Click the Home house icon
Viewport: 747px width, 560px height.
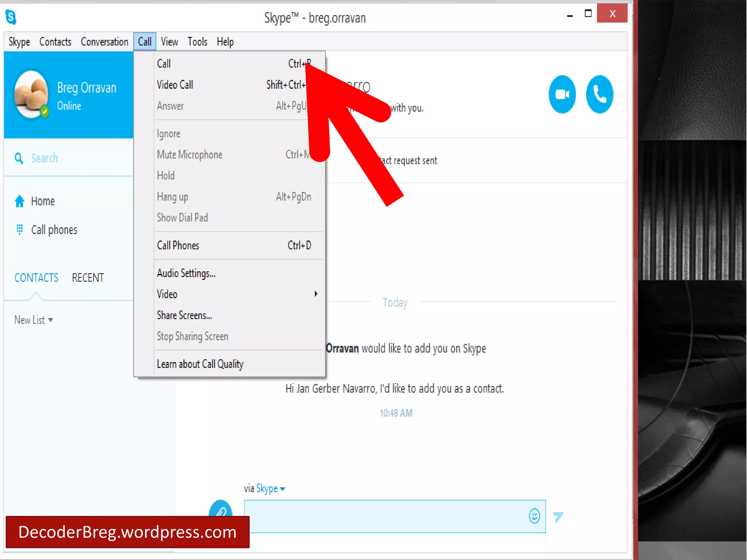pos(20,201)
